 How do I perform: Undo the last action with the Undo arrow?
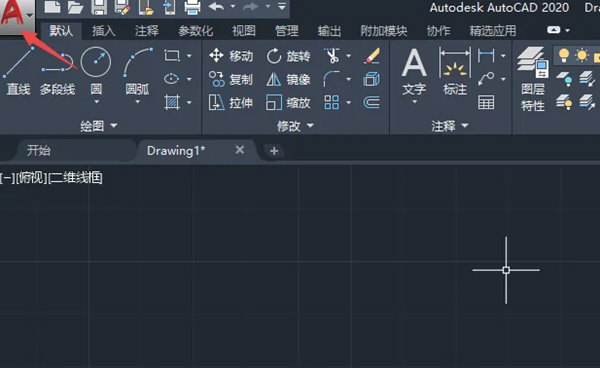pyautogui.click(x=216, y=7)
